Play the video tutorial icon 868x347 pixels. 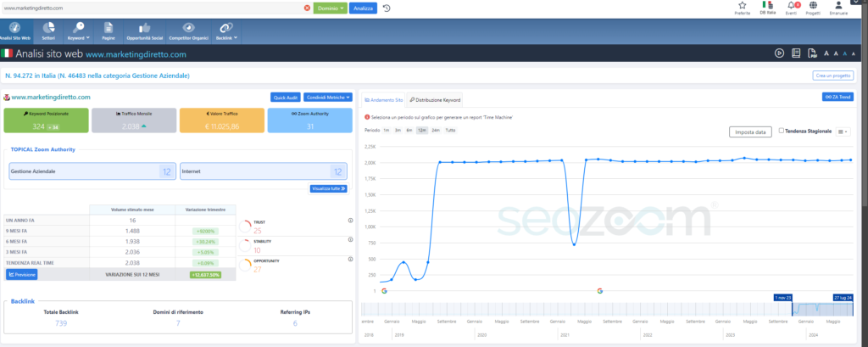click(x=780, y=53)
